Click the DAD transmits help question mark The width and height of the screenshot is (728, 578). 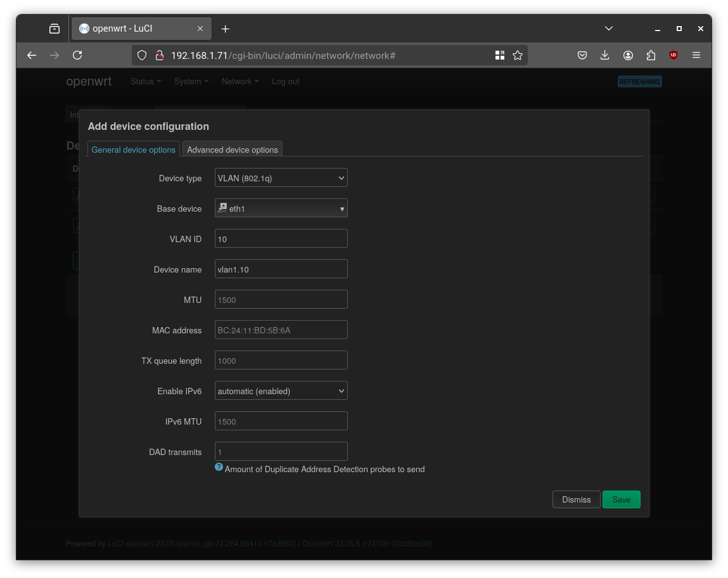(x=219, y=466)
